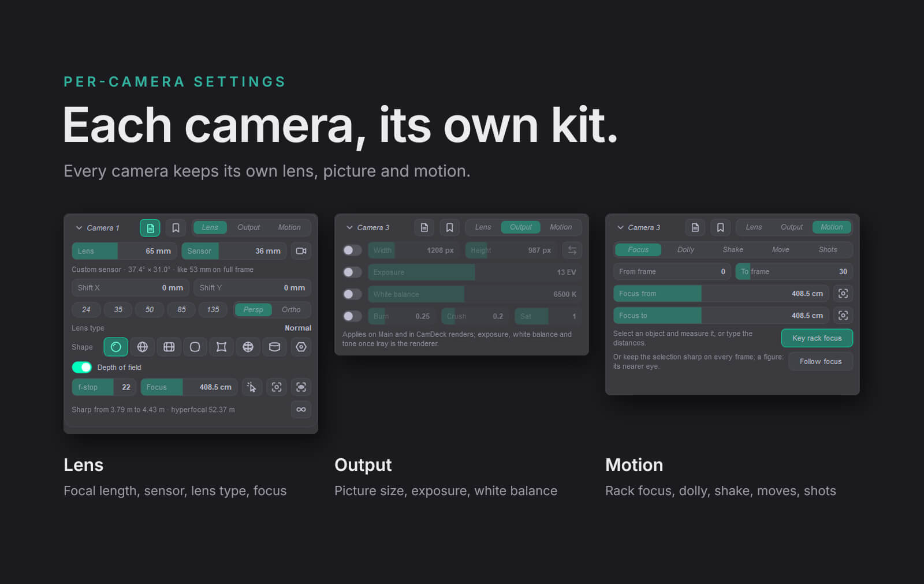Click the bookmark icon in the Motion panel

(x=721, y=227)
